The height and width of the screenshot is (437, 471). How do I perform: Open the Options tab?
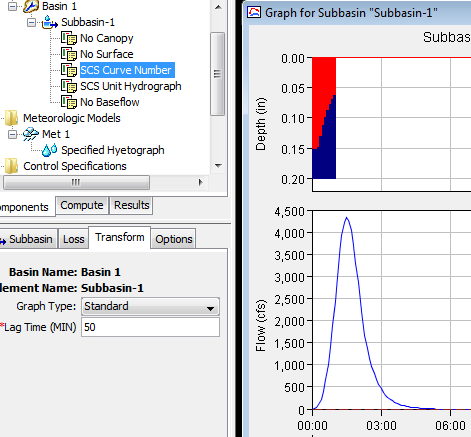click(174, 239)
